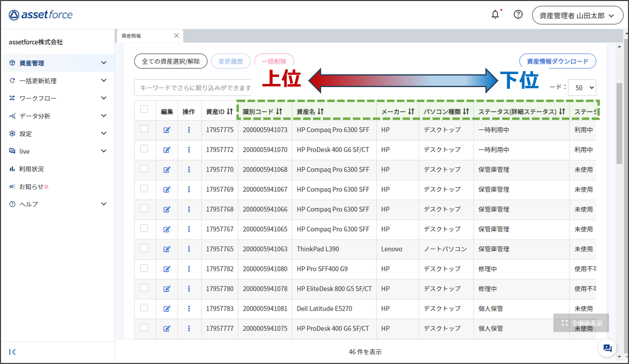Click the 全画面表示 fullscreen button

[581, 323]
